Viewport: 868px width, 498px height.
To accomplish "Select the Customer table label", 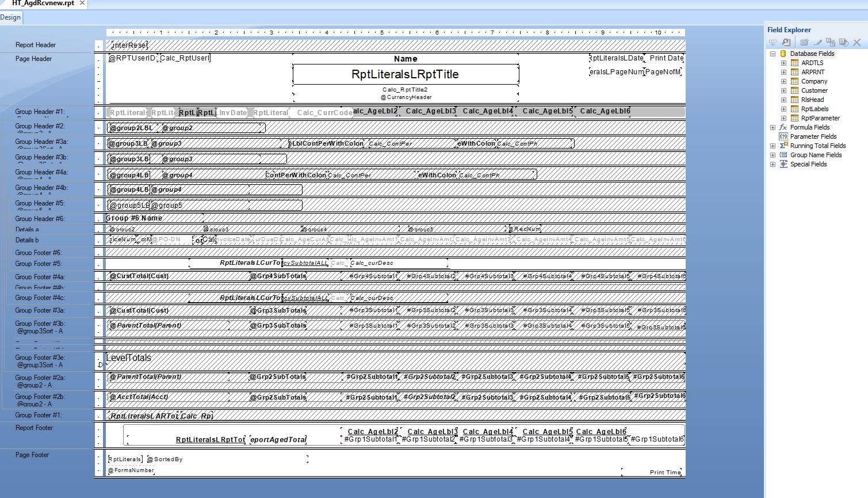I will (x=815, y=90).
